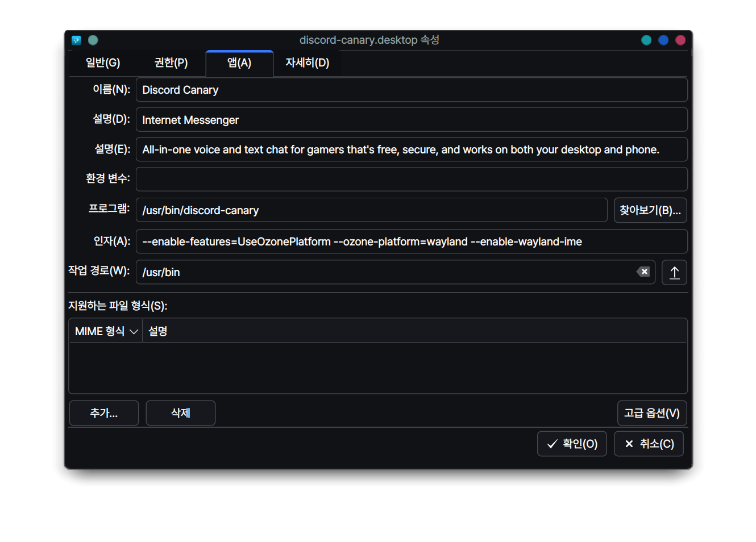Image resolution: width=756 pixels, height=542 pixels.
Task: Click the 삭제 delete button
Action: pos(181,413)
